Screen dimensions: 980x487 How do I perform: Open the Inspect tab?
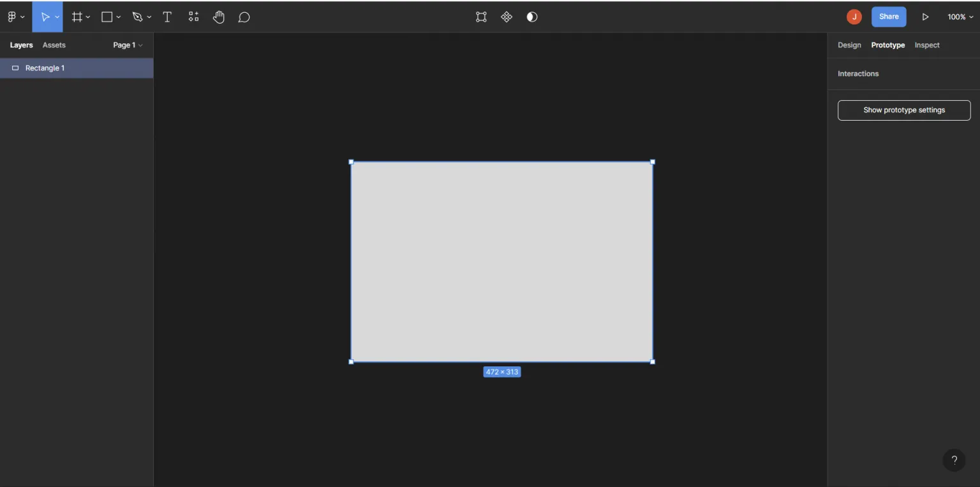(x=926, y=45)
